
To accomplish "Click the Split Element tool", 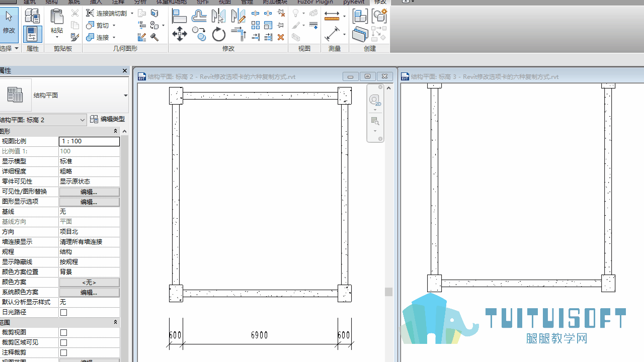I will (x=256, y=14).
